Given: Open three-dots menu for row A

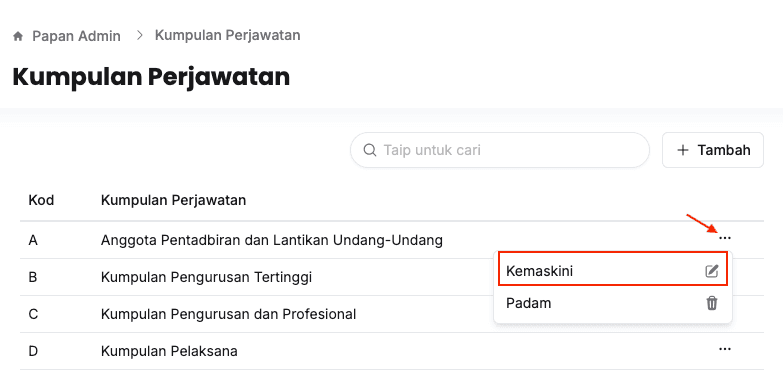Looking at the screenshot, I should pos(725,239).
